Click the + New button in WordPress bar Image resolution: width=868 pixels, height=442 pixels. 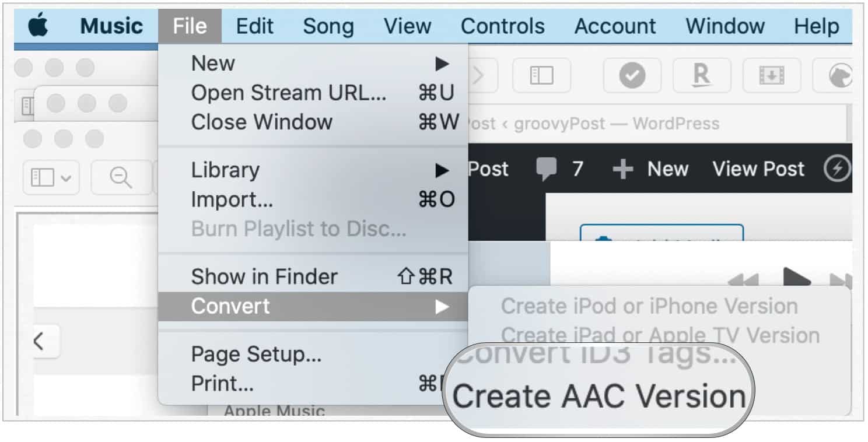pos(650,169)
